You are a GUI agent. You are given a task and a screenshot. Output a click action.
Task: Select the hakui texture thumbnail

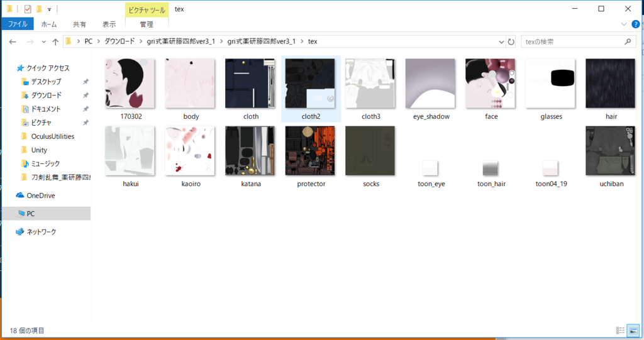tap(130, 151)
